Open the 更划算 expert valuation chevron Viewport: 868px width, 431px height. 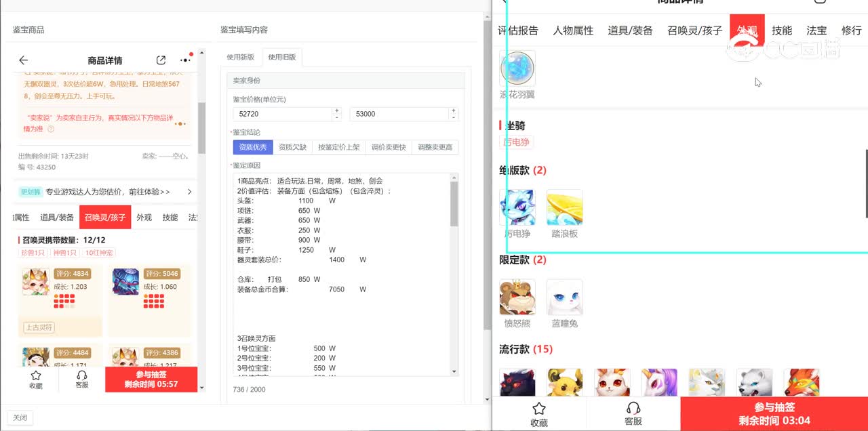pos(189,192)
